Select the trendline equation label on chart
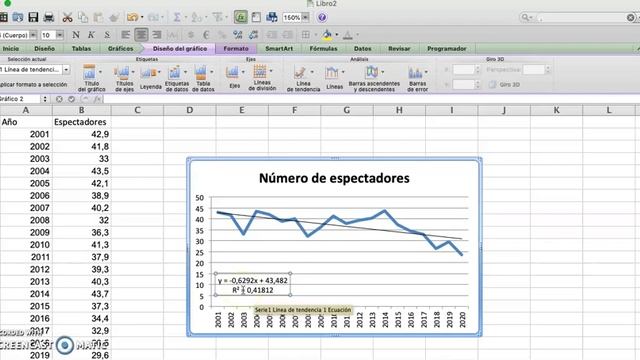Viewport: 640px width, 360px height. click(253, 285)
